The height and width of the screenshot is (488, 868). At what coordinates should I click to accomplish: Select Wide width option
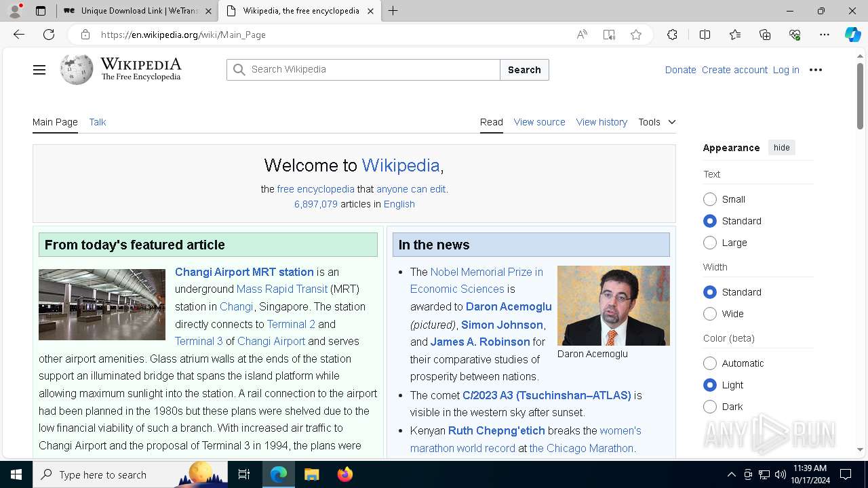point(710,314)
